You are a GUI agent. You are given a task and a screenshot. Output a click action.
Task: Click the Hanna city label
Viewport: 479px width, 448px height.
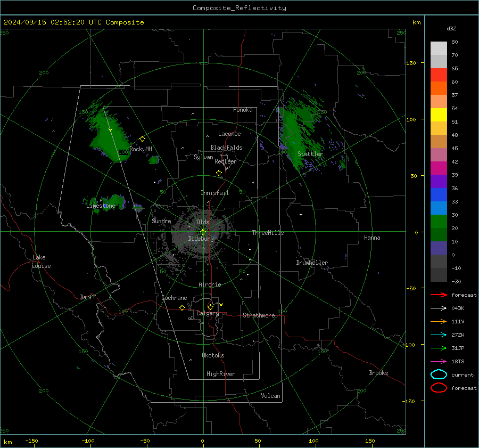coord(372,238)
